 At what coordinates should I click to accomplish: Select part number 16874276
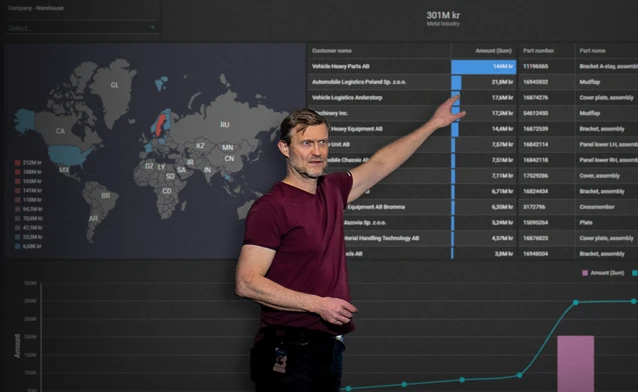535,98
